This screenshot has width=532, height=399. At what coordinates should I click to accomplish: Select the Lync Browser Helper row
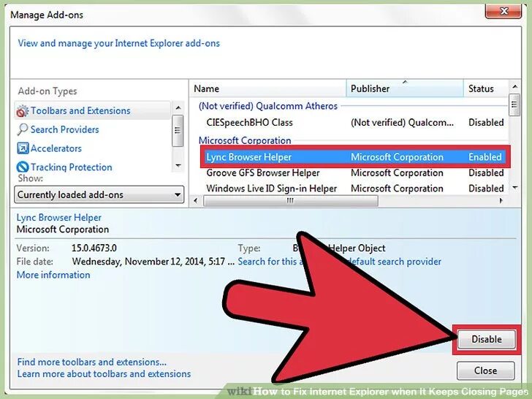[x=355, y=157]
